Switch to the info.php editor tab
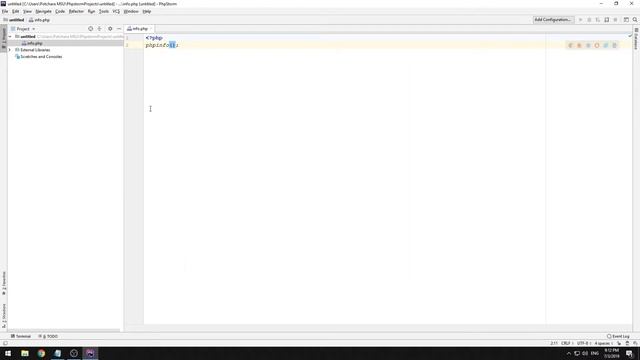Screen dimensions: 640x360 pyautogui.click(x=138, y=29)
